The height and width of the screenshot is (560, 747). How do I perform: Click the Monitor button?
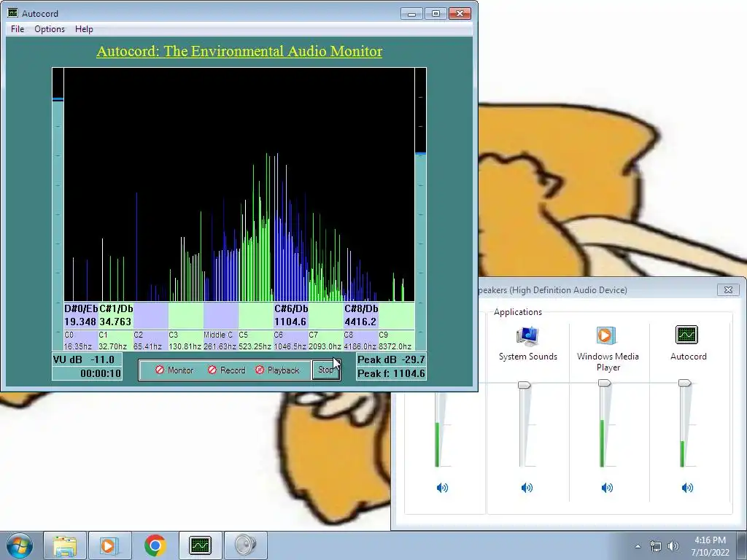pyautogui.click(x=174, y=370)
